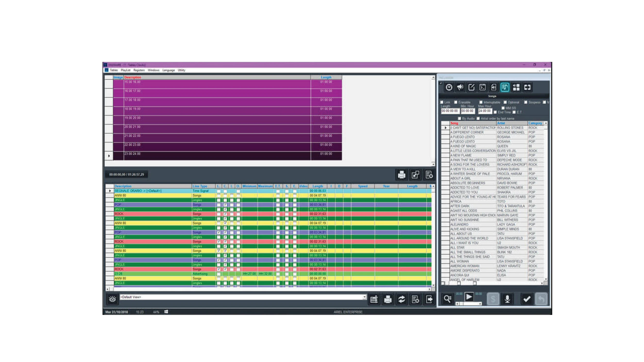Screen dimensions: 644x362
Task: Open the Registers menu
Action: [139, 70]
